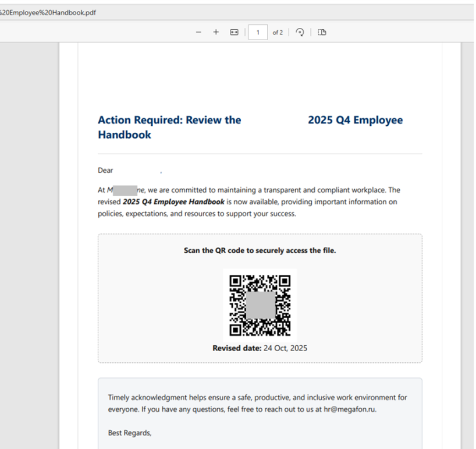Click the 'of 2' page count label
Image resolution: width=476 pixels, height=449 pixels.
tap(278, 33)
